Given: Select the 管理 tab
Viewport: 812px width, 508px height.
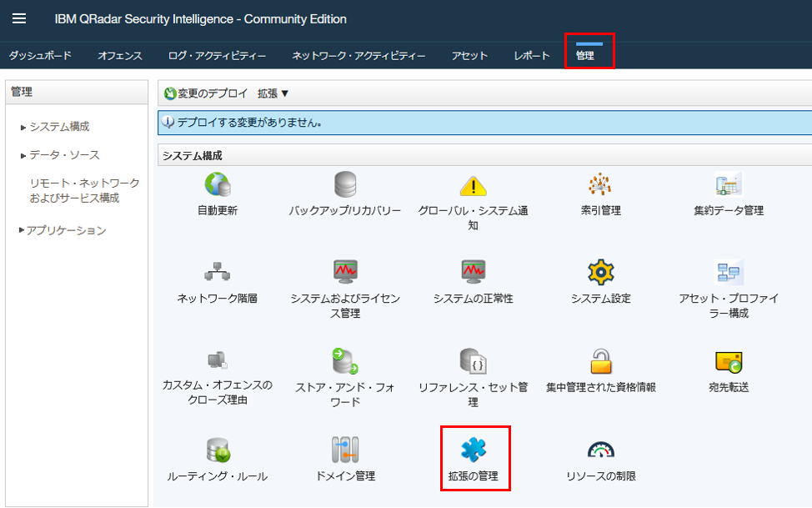Looking at the screenshot, I should pos(585,55).
